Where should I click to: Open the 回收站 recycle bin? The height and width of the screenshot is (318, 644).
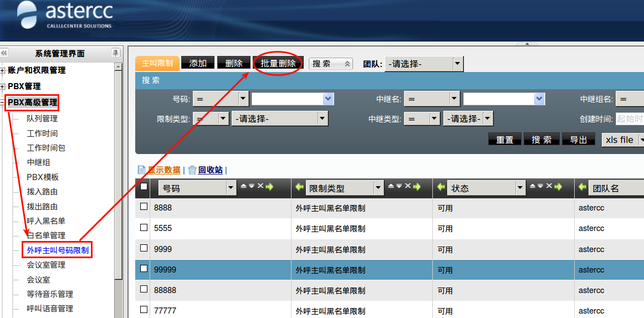(210, 170)
